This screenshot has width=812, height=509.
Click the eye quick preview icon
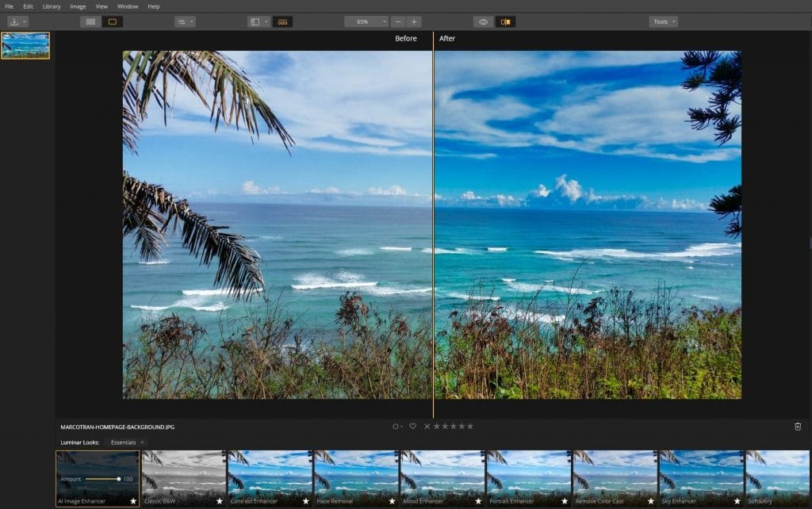484,21
